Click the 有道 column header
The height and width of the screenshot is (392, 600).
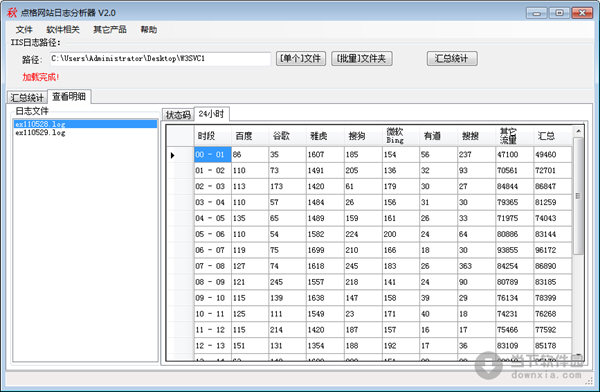[x=439, y=136]
